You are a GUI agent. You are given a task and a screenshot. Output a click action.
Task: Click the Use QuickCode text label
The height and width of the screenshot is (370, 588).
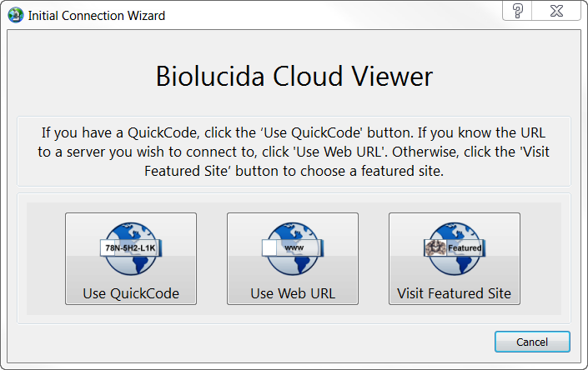click(131, 293)
